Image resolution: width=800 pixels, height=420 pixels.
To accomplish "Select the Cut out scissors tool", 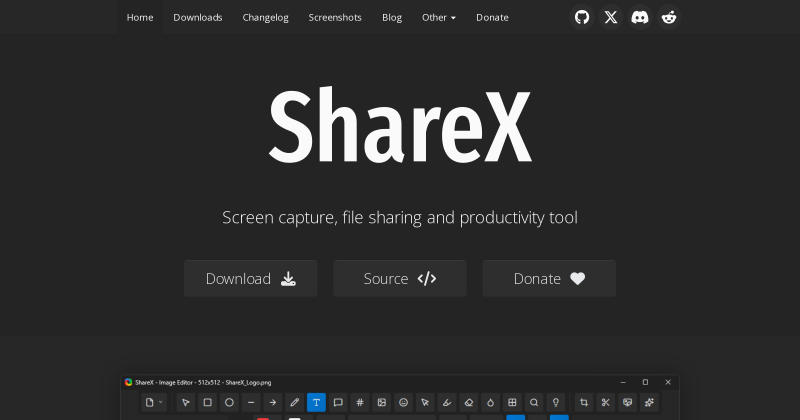I will point(606,402).
